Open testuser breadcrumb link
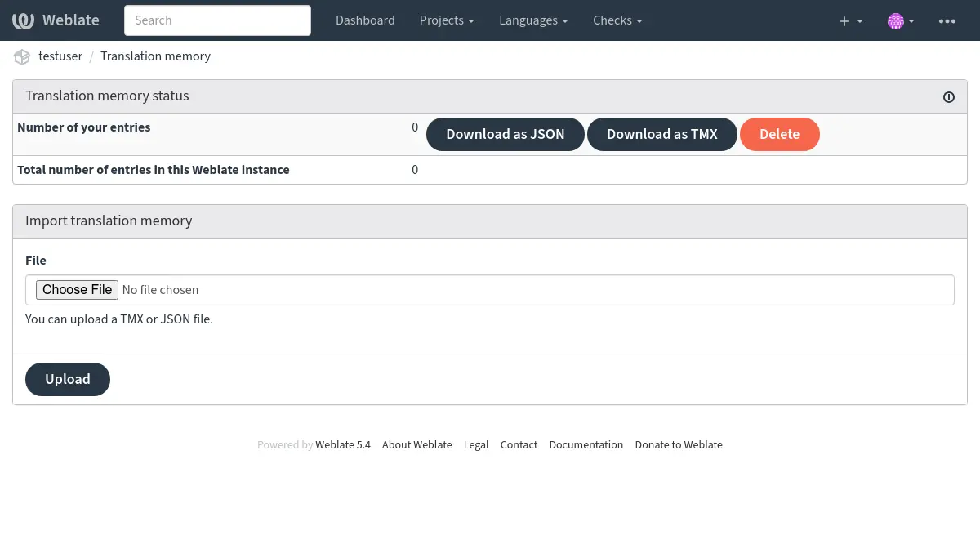 point(60,56)
